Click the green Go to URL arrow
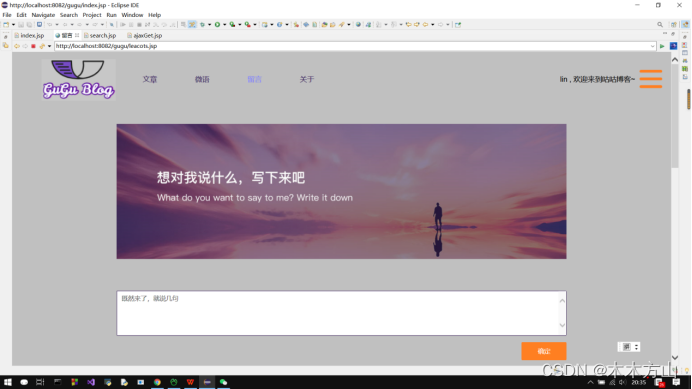Image resolution: width=692 pixels, height=389 pixels. (662, 46)
